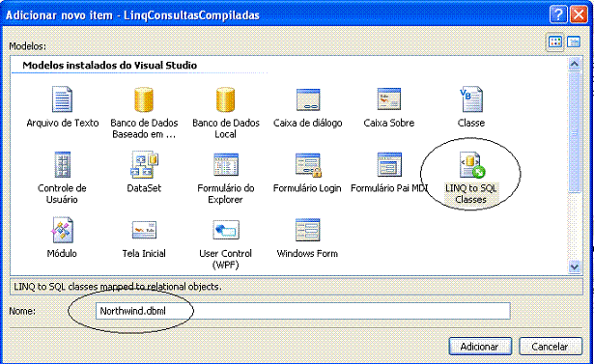Click the template list scroll up arrow

(x=575, y=64)
